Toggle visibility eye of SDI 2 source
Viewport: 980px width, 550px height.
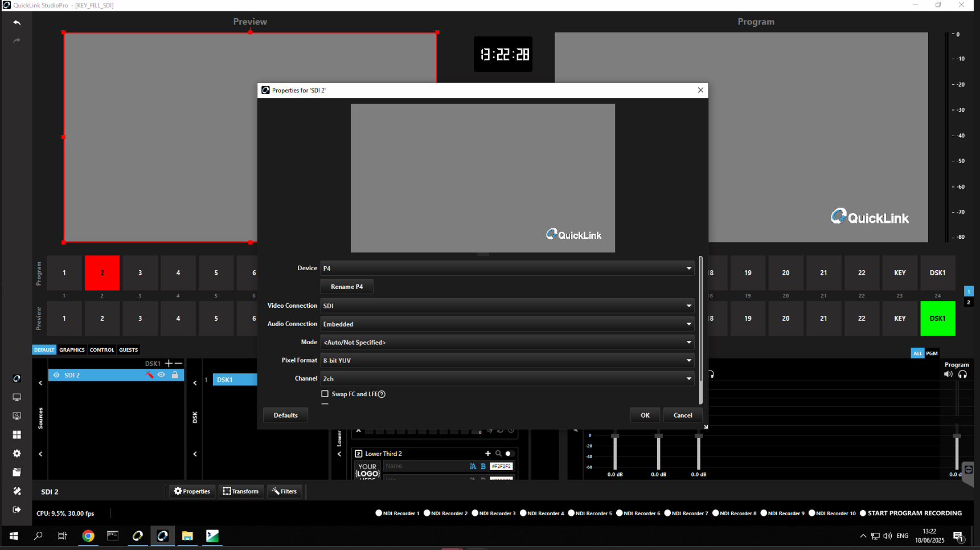tap(162, 375)
